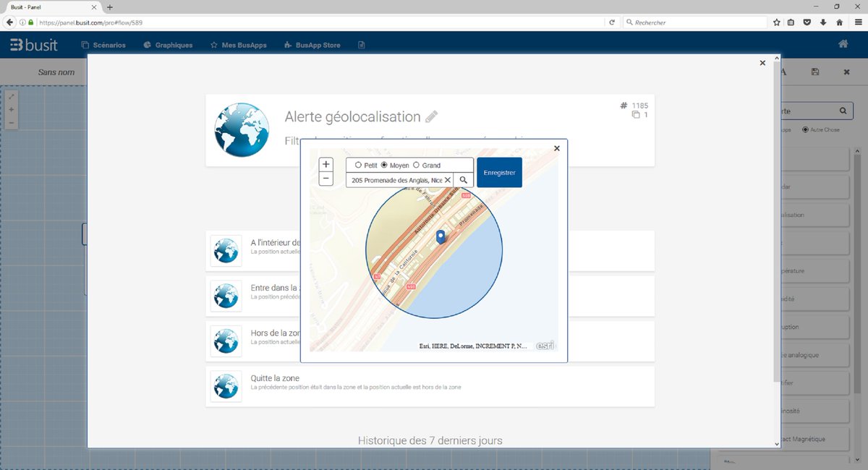Image resolution: width=868 pixels, height=470 pixels.
Task: Open a new browser tab
Action: [x=110, y=7]
